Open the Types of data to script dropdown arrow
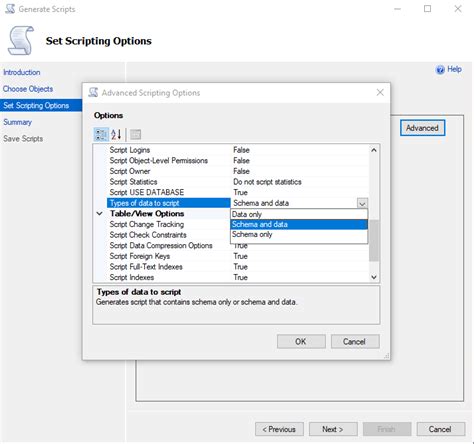 coord(362,203)
